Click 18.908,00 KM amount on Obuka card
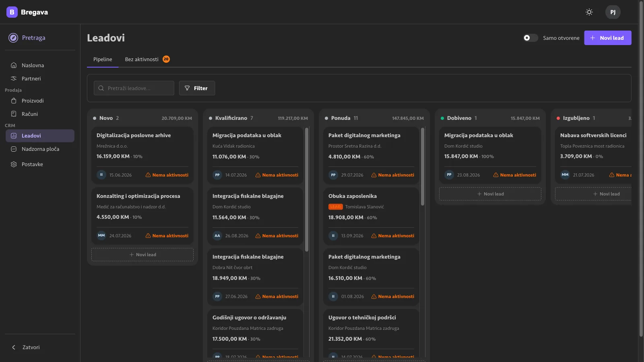 click(346, 217)
